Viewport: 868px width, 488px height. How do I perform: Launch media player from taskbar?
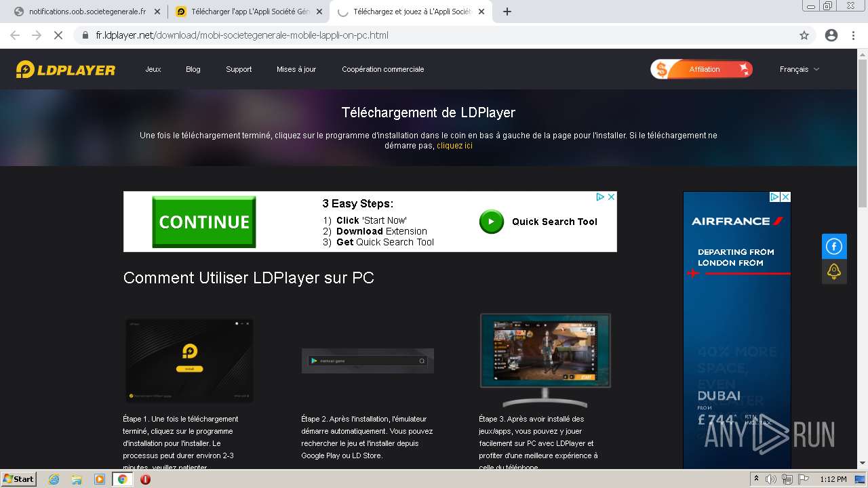point(99,479)
